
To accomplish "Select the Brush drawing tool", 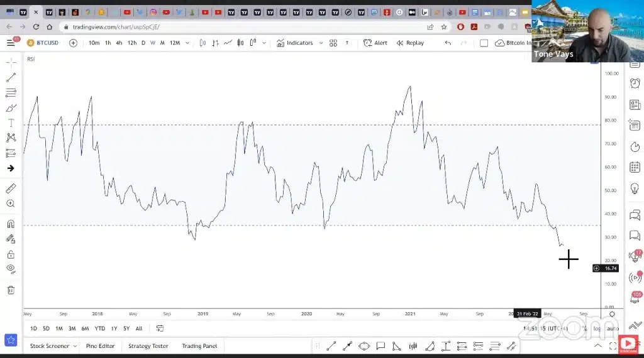I will coord(11,108).
